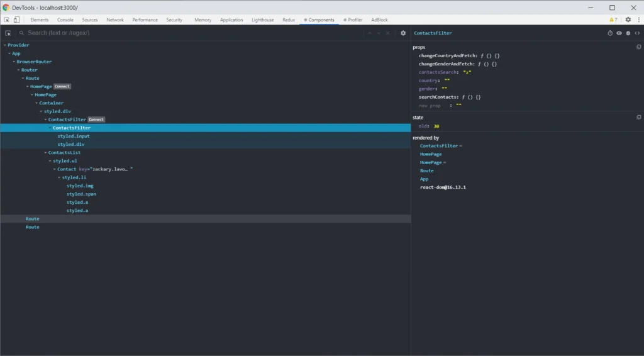The image size is (644, 356).
Task: Go to next search result arrow
Action: coord(379,33)
